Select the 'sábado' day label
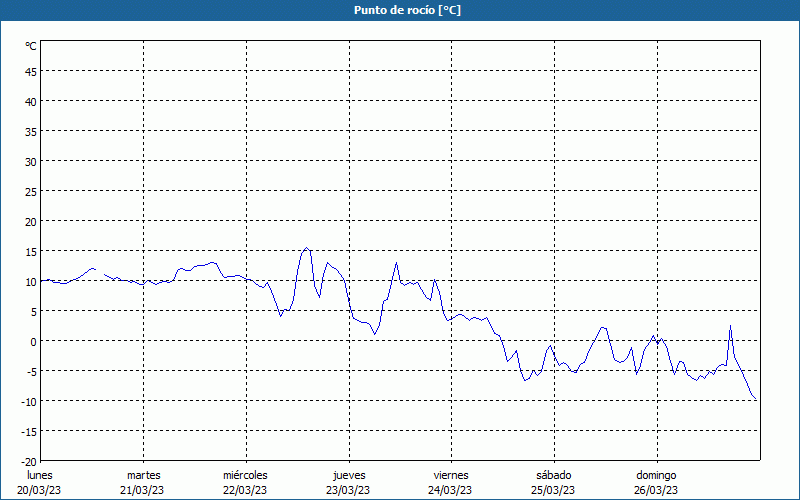 click(x=553, y=475)
